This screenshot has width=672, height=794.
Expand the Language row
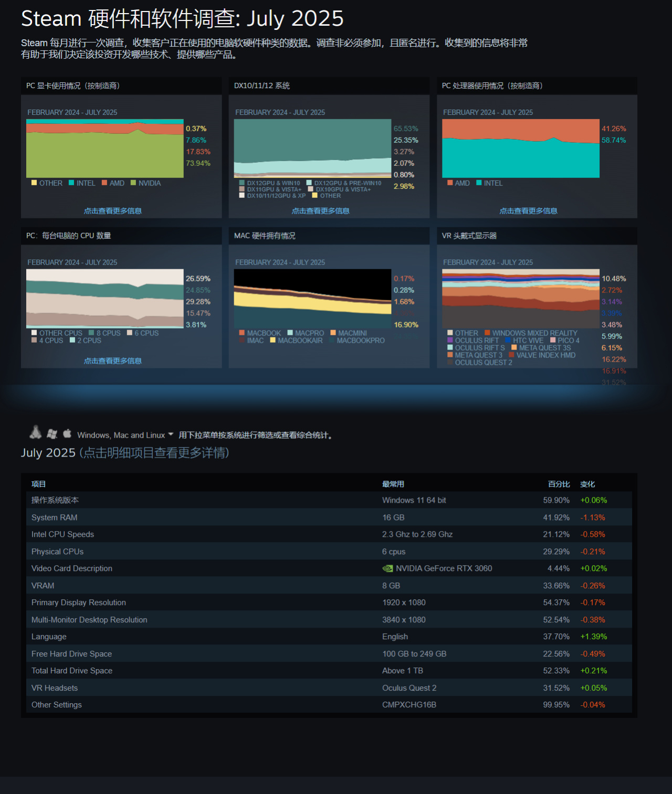coord(329,637)
